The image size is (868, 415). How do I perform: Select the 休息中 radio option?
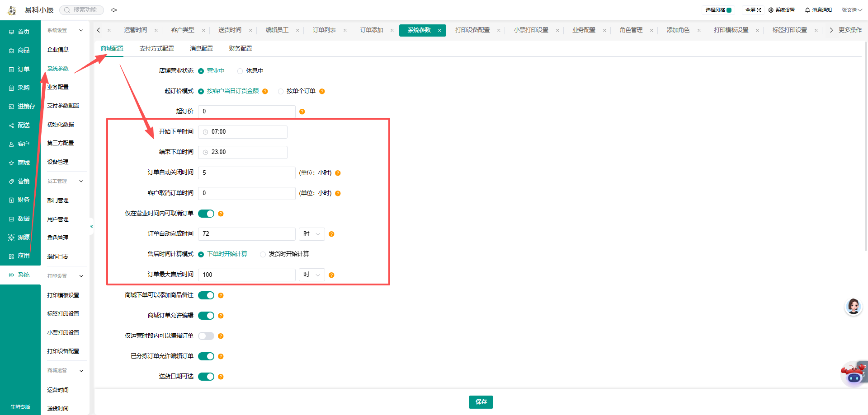click(240, 71)
